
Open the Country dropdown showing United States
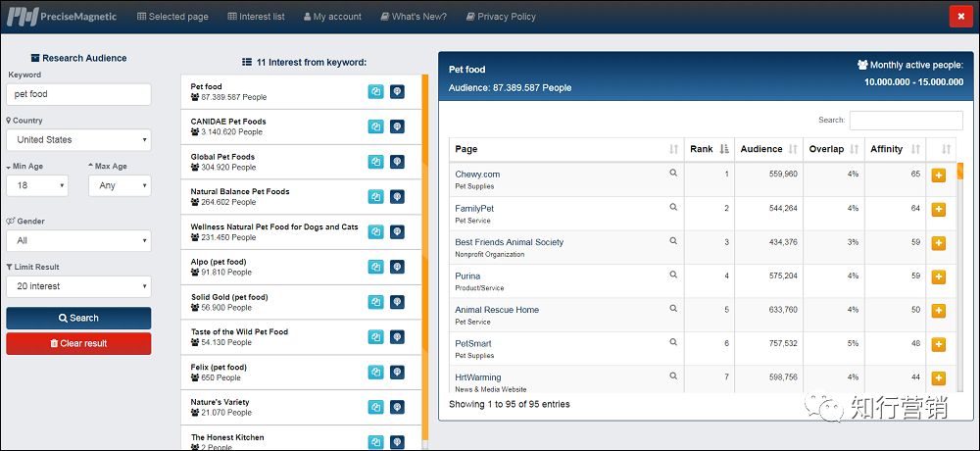[x=78, y=139]
